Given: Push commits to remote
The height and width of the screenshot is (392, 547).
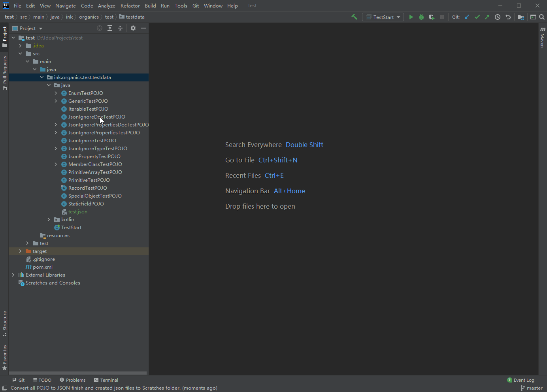Looking at the screenshot, I should (x=487, y=17).
